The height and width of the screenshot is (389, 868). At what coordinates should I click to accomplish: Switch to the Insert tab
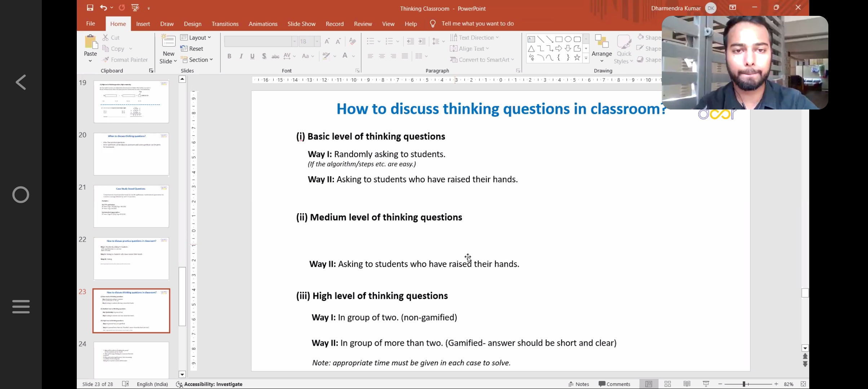pyautogui.click(x=143, y=24)
